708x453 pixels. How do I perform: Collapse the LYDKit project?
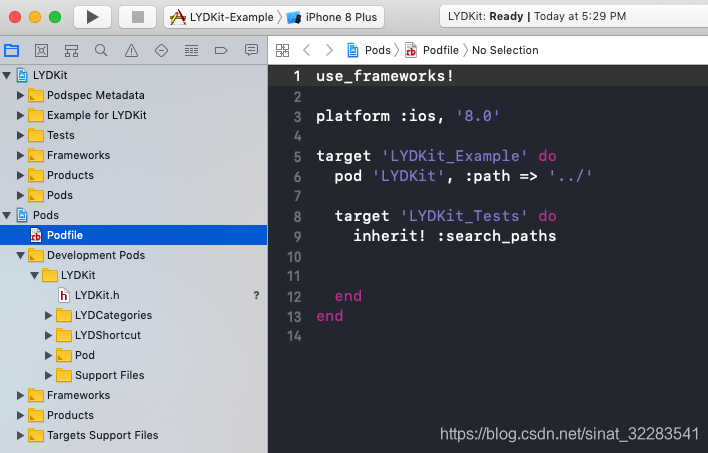click(x=7, y=75)
